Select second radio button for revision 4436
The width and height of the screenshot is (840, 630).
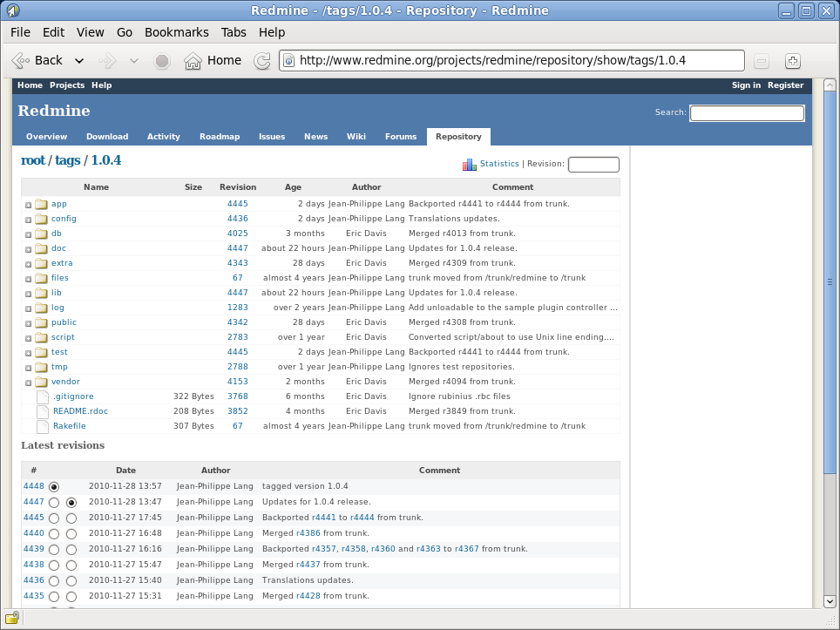tap(71, 580)
